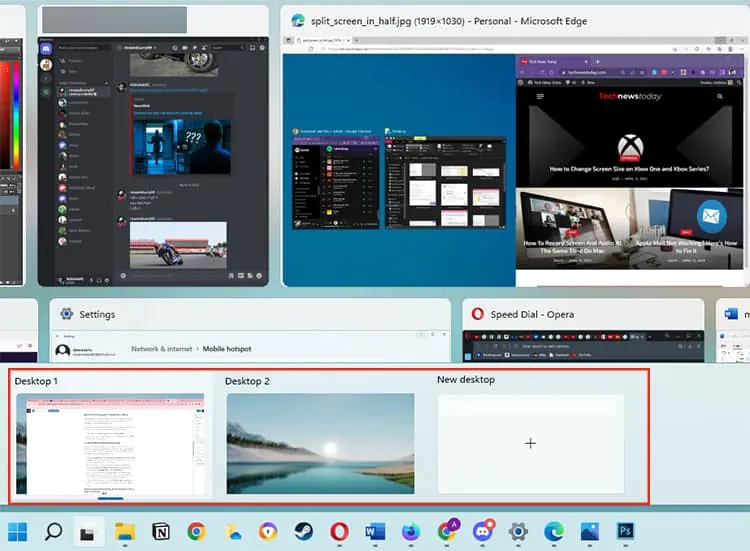Open Opera browser from the taskbar
Screen dimensions: 750x551
[x=339, y=531]
